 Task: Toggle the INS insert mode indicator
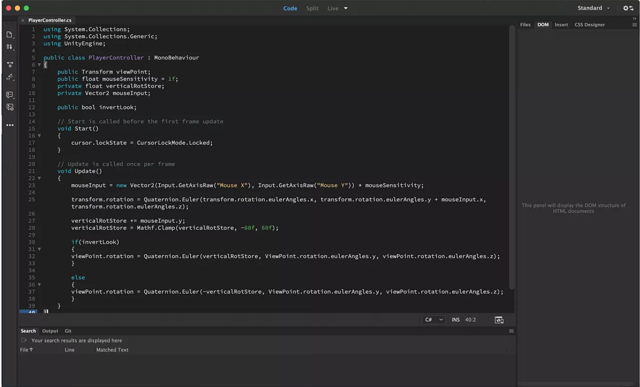pos(456,320)
